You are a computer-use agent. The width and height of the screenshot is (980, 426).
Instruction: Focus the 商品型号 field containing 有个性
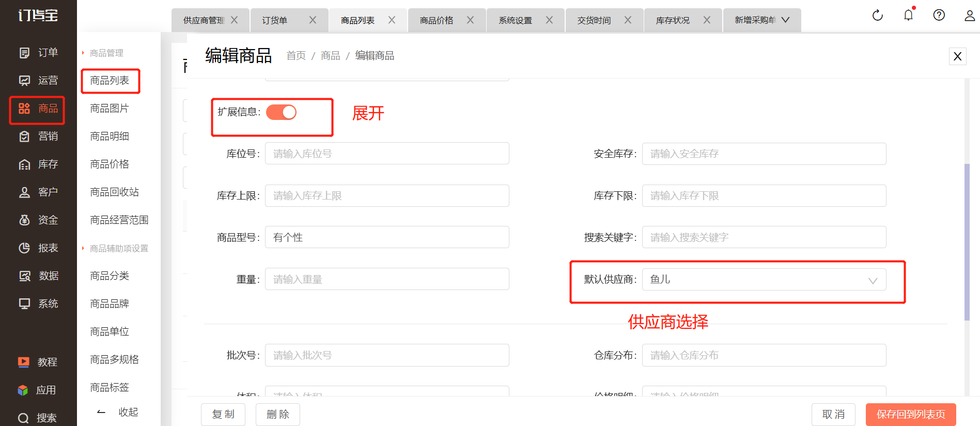pos(387,237)
